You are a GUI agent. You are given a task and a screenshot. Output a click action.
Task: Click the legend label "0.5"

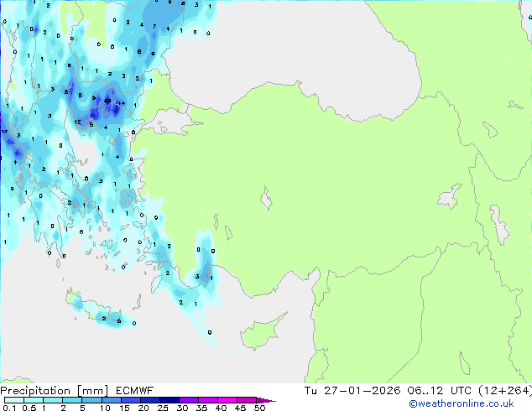point(29,408)
